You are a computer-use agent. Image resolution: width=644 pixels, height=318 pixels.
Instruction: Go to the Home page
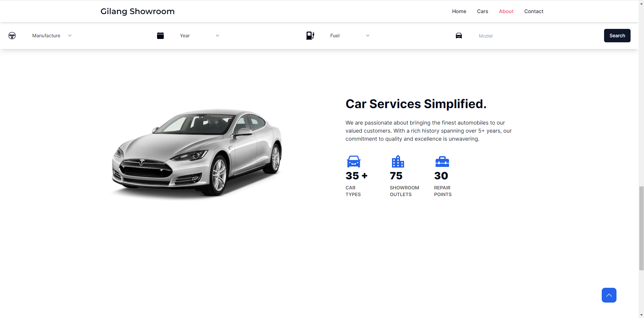click(x=459, y=11)
